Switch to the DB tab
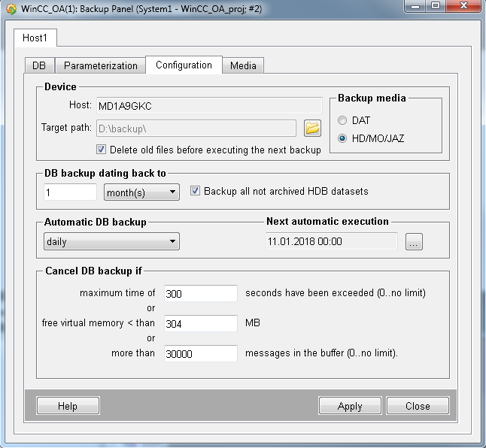The height and width of the screenshot is (448, 486). pyautogui.click(x=39, y=65)
